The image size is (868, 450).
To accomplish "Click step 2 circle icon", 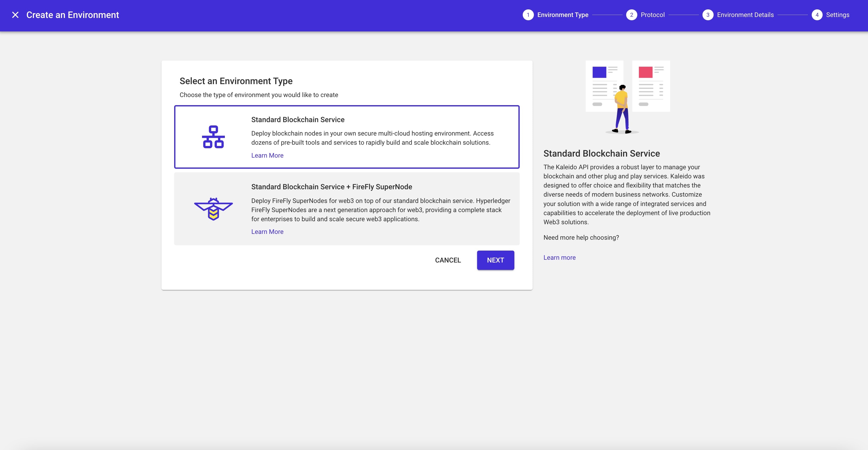I will (631, 15).
